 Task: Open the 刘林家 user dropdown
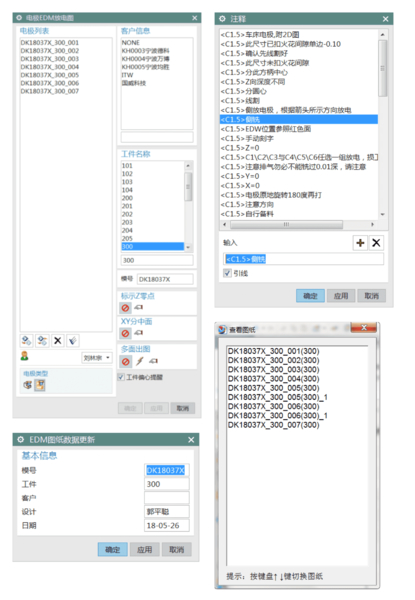[x=97, y=358]
